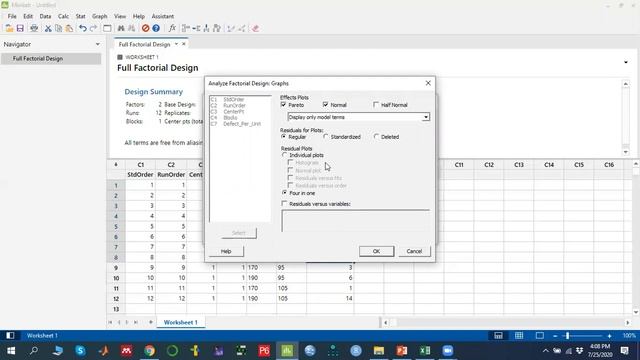640x360 pixels.
Task: Expand the Navigator panel dropdown arrow
Action: [98, 44]
